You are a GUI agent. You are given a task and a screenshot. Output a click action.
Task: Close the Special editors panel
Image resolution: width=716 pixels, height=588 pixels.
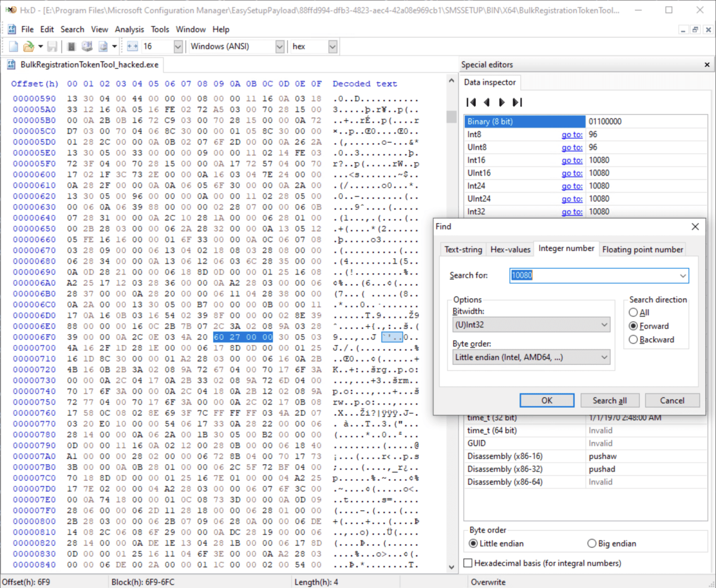[707, 65]
